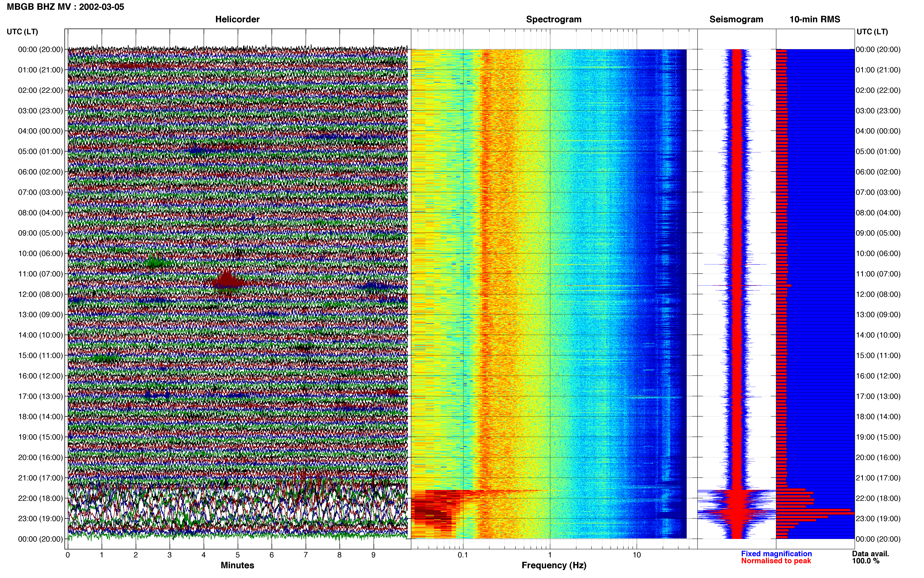Click 'UTC (LT)' label beside the 10-min RMS panel
The image size is (924, 578).
click(x=872, y=32)
